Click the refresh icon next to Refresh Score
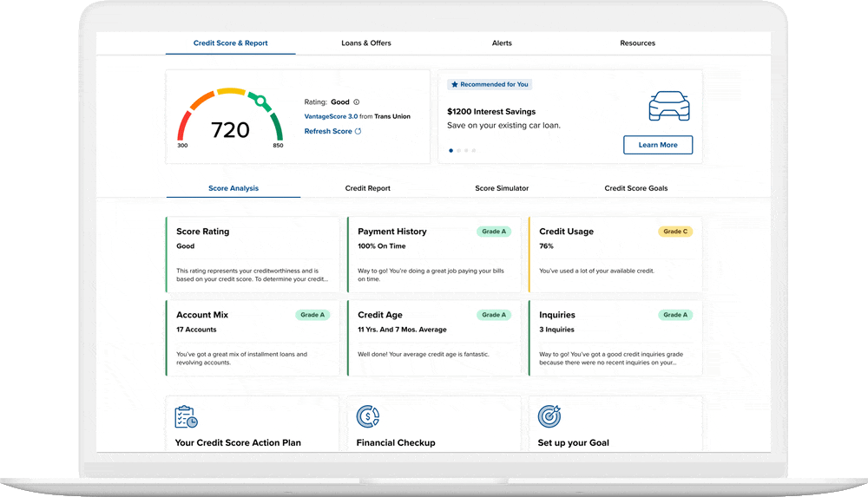868x497 pixels. tap(358, 131)
